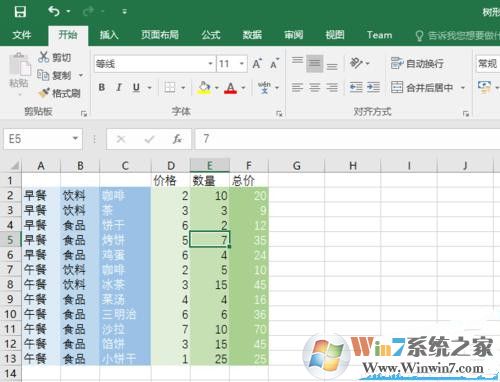500x382 pixels.
Task: Click the 总价 header cell
Action: point(249,181)
